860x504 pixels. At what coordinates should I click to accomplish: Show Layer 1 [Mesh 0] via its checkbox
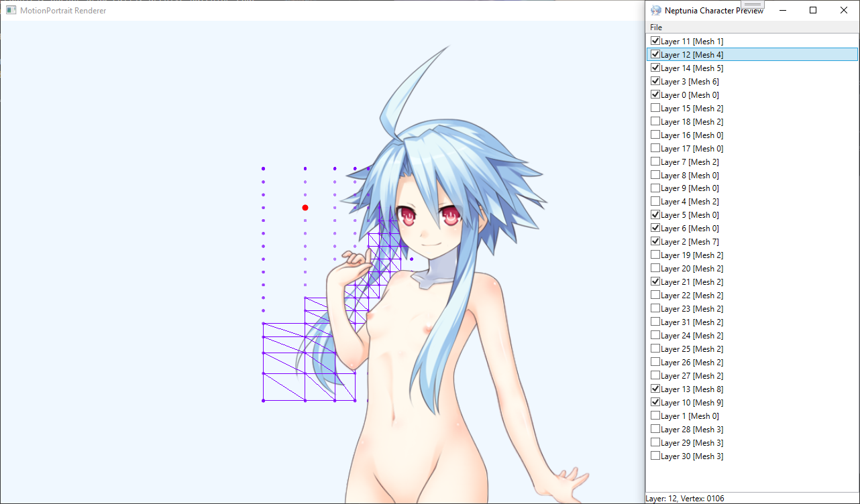(655, 416)
